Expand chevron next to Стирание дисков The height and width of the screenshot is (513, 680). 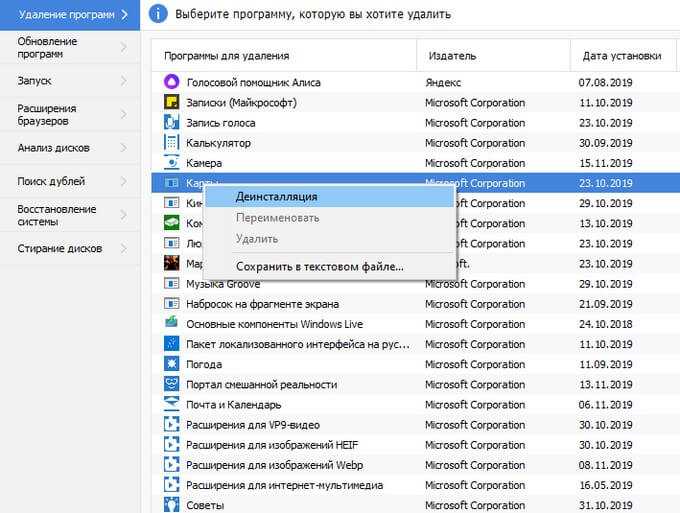pos(124,248)
